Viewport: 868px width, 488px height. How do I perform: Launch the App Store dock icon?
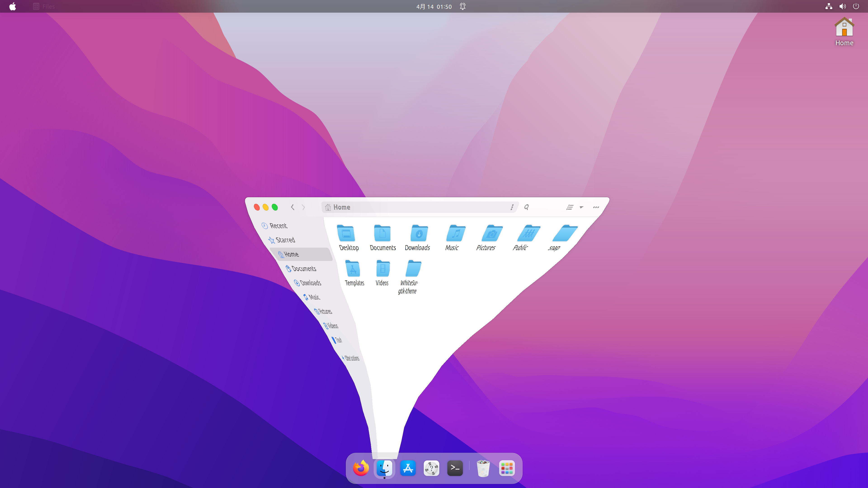point(408,468)
